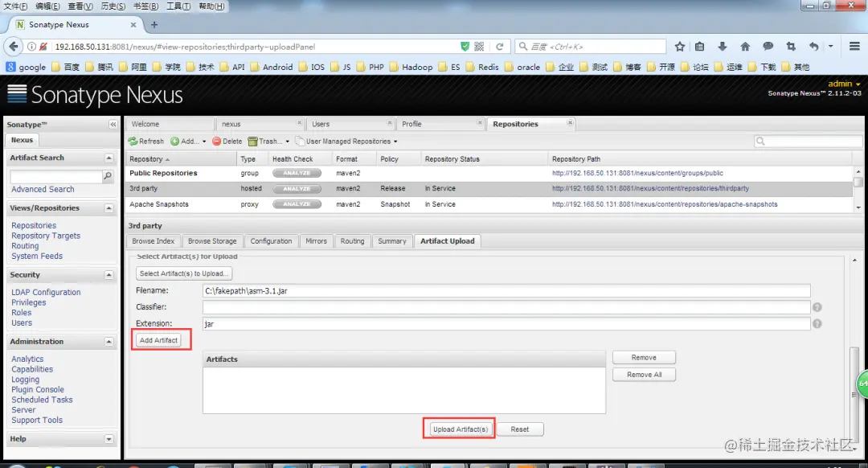Collapse the Security panel
Screen dimensions: 868x468
(x=108, y=275)
